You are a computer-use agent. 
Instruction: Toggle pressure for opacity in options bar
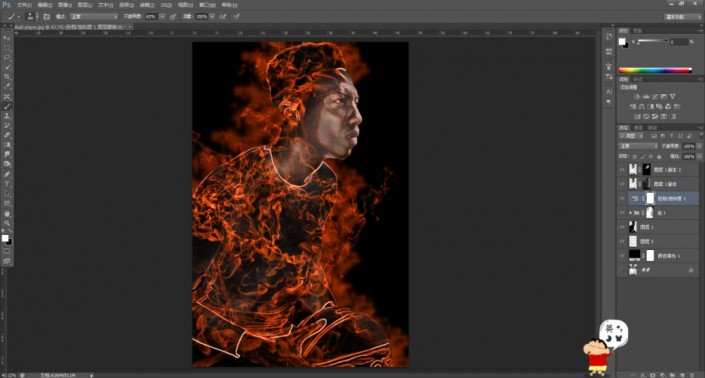point(173,17)
